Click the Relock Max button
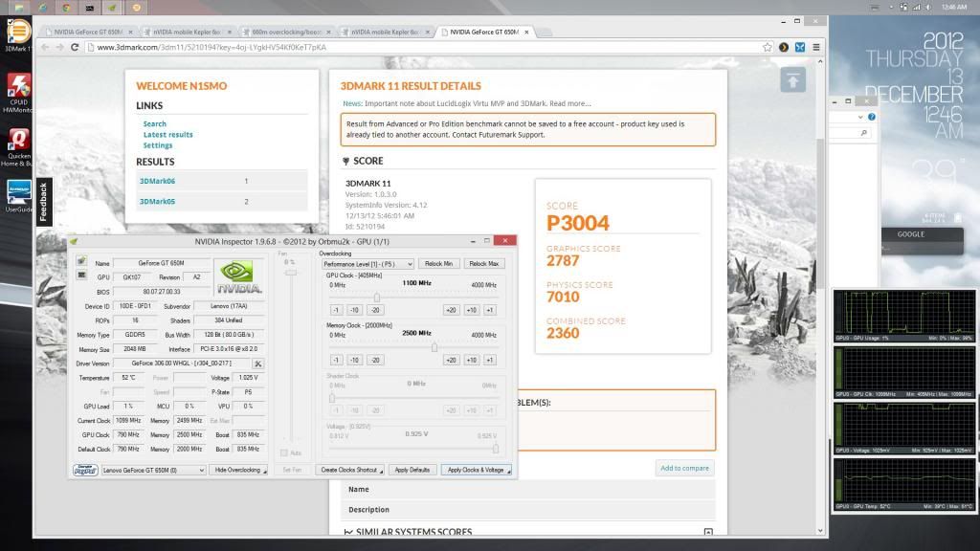 [483, 264]
